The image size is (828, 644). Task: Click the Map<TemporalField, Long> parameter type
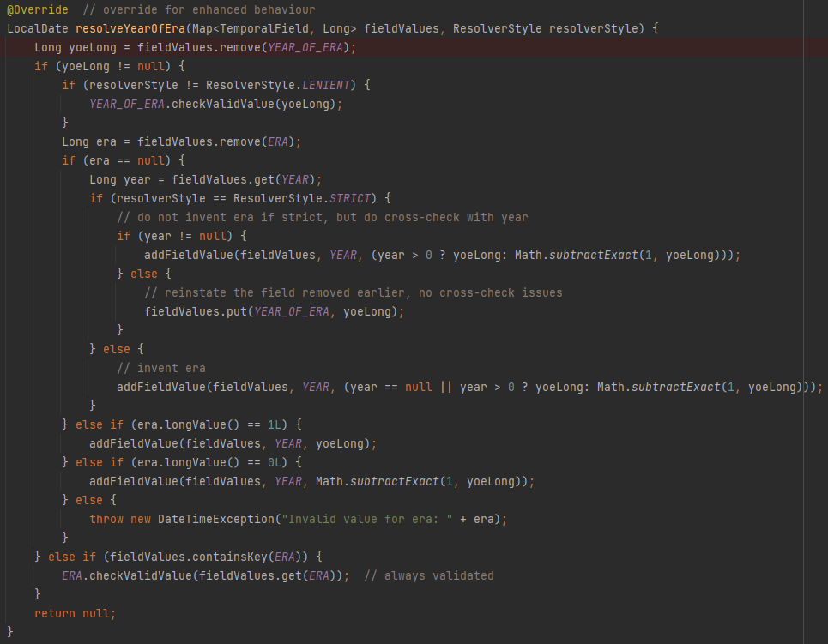[x=274, y=28]
